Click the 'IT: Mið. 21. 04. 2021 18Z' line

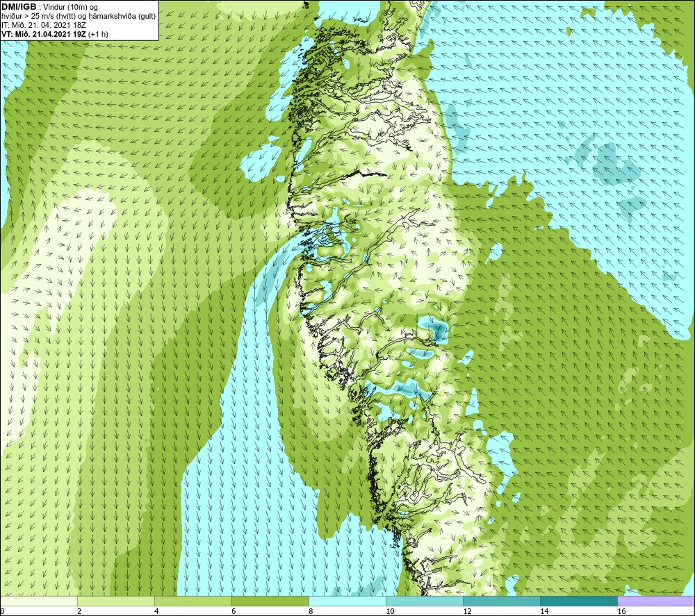click(43, 25)
